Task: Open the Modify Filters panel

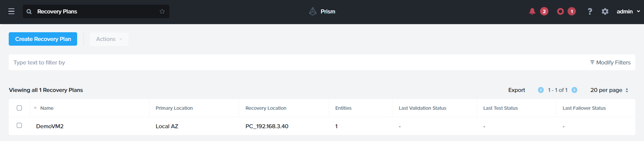Action: [x=610, y=62]
